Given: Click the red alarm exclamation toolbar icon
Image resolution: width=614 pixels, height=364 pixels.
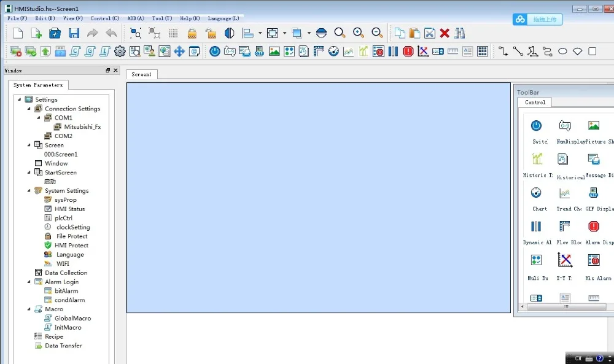Looking at the screenshot, I should click(408, 52).
